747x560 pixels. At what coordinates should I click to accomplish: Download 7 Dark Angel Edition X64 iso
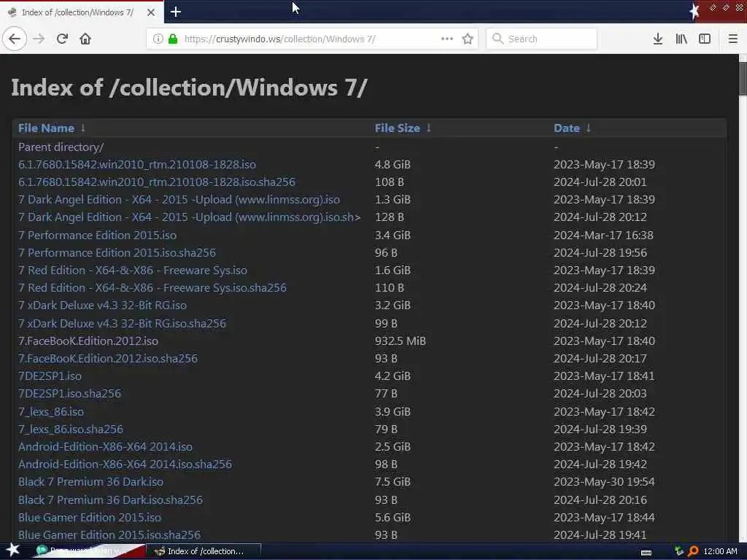[x=179, y=200]
